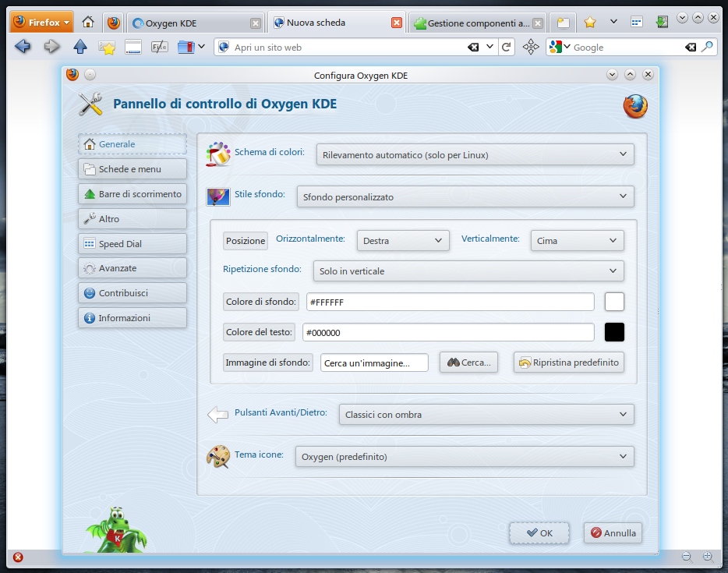This screenshot has width=728, height=573.
Task: Open the pinned home tab
Action: point(88,22)
